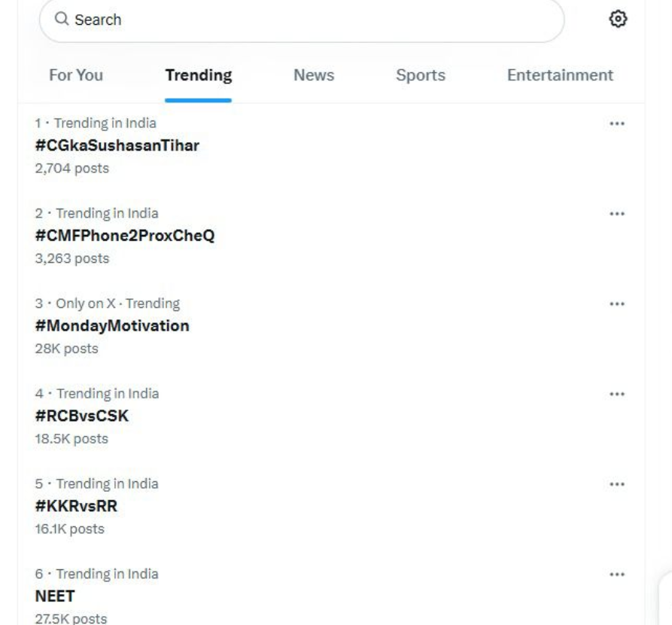
Task: Open the #CMFPhone2ProxCheQ trending hashtag
Action: pyautogui.click(x=125, y=236)
